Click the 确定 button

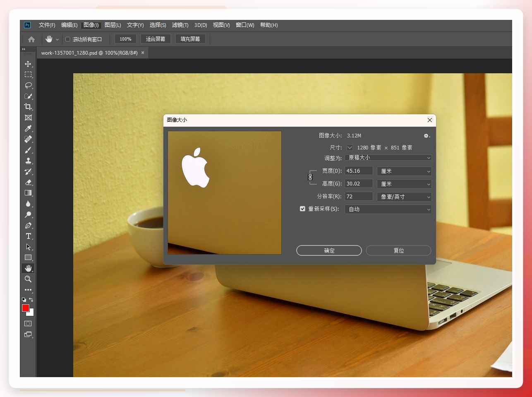point(329,250)
